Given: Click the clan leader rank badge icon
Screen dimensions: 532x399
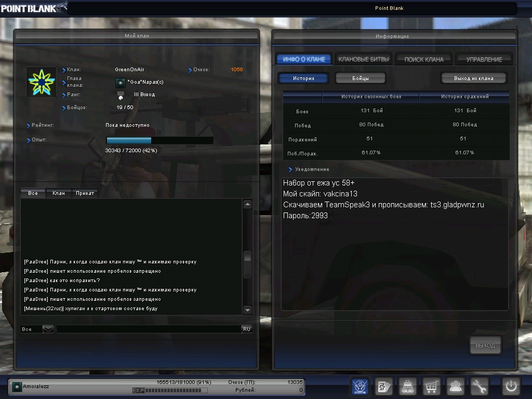Looking at the screenshot, I should click(x=121, y=83).
